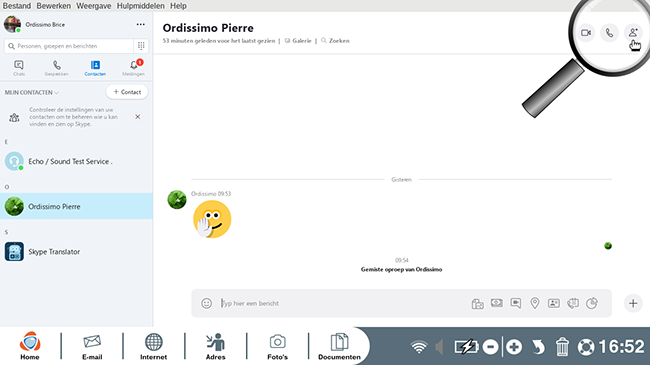Image resolution: width=650 pixels, height=365 pixels.
Task: Click the + Contact button
Action: pyautogui.click(x=127, y=92)
